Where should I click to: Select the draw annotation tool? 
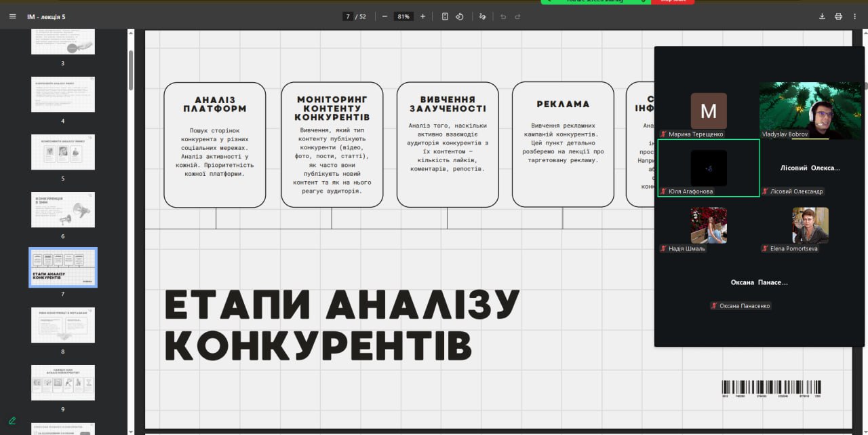482,16
